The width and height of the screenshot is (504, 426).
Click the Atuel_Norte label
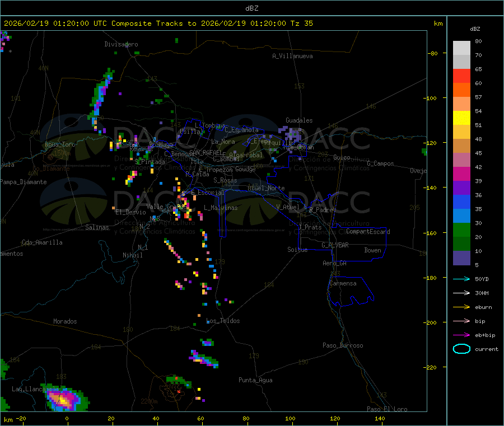266,188
